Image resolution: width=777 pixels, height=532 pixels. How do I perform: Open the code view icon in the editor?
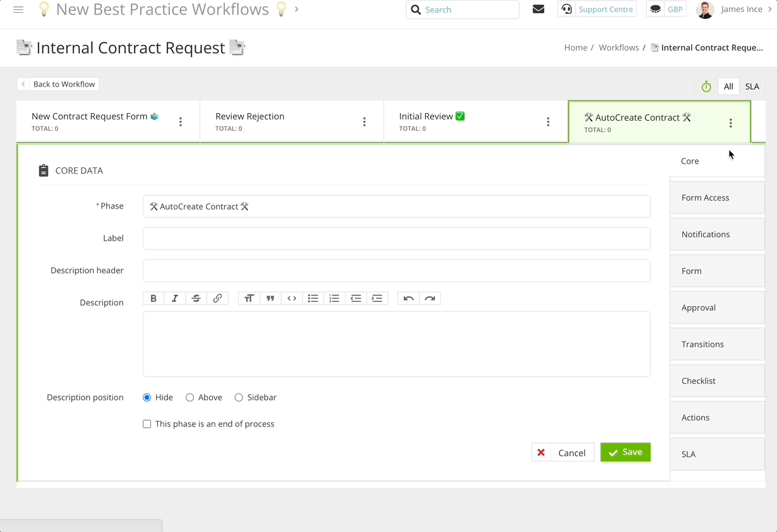[x=291, y=298]
